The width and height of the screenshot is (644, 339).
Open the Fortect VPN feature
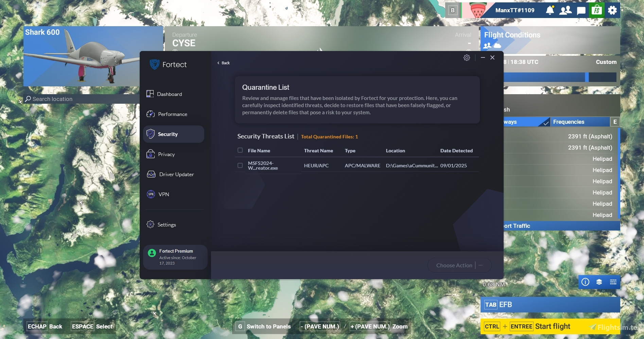click(x=163, y=194)
